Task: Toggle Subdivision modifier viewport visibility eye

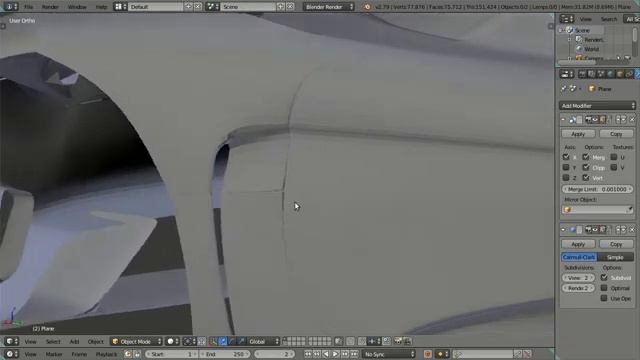Action: pyautogui.click(x=595, y=230)
